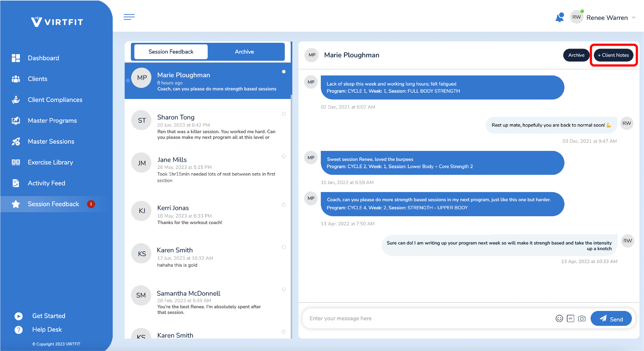
Task: Click the message input field
Action: point(427,318)
